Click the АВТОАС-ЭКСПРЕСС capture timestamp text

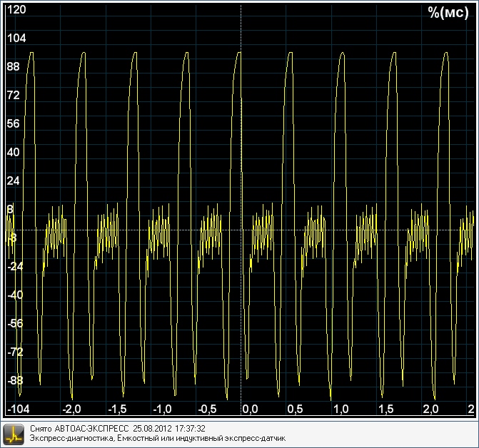(x=118, y=429)
